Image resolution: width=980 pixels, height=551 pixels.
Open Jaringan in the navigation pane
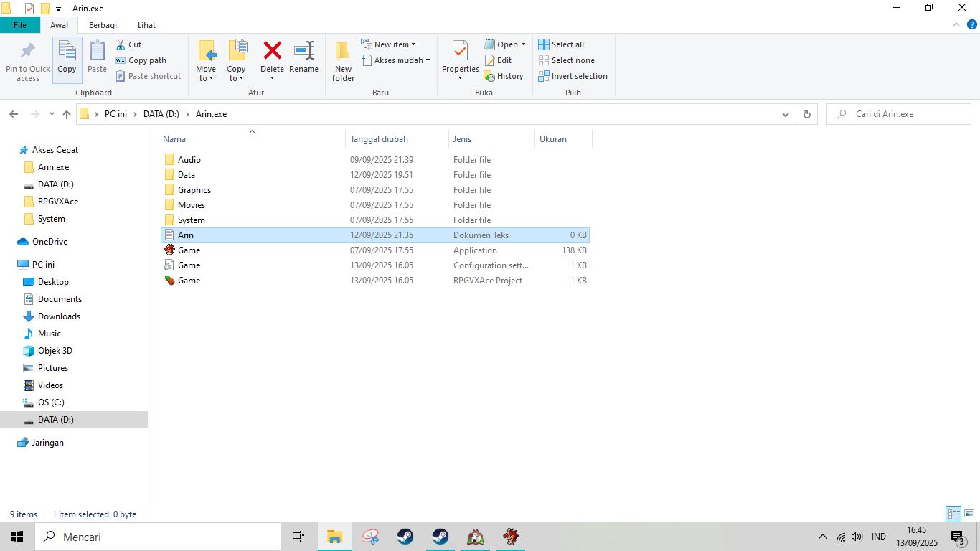click(47, 443)
